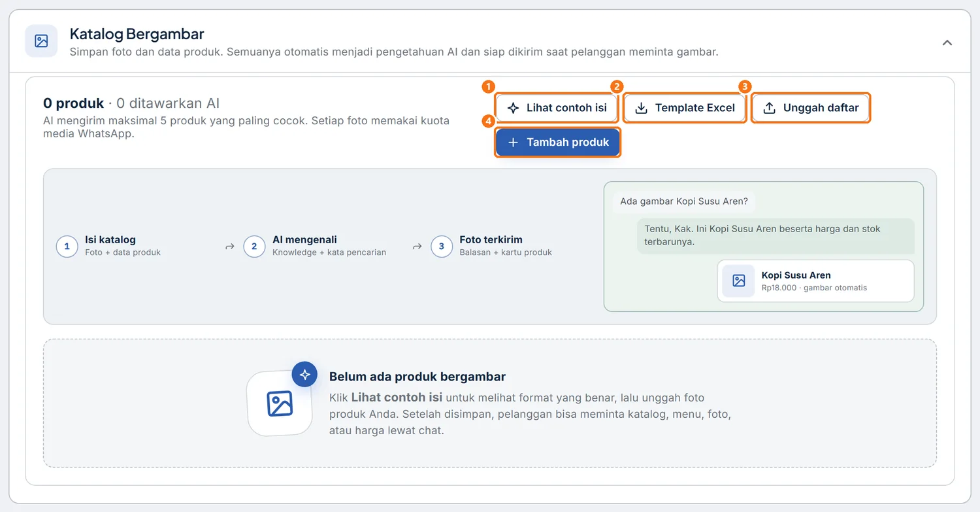Screen dimensions: 980x512
Task: Click the 'Balasan + kartu produk' caption
Action: [x=506, y=252]
